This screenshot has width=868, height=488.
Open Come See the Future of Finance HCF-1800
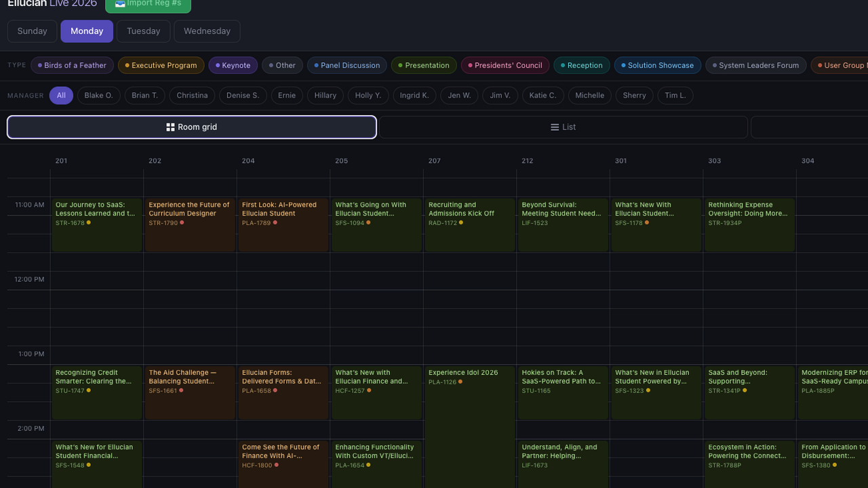pyautogui.click(x=283, y=464)
